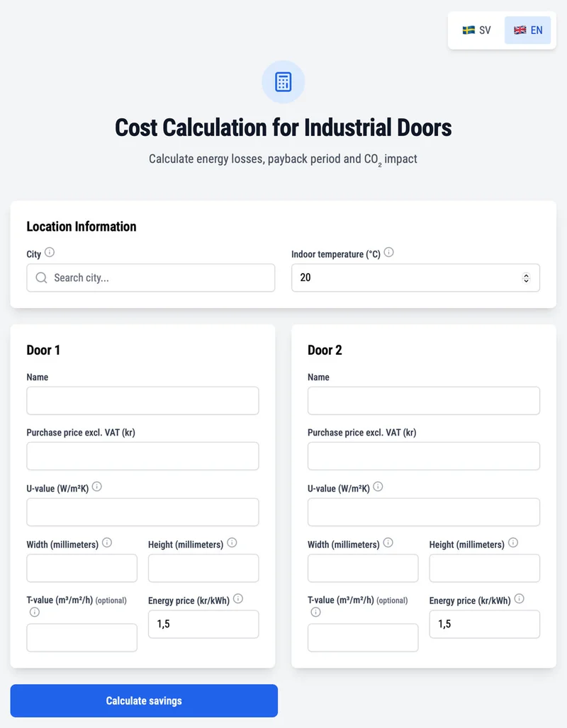Switch language to Swedish via SV flag
Viewport: 567px width, 728px height.
pyautogui.click(x=476, y=30)
